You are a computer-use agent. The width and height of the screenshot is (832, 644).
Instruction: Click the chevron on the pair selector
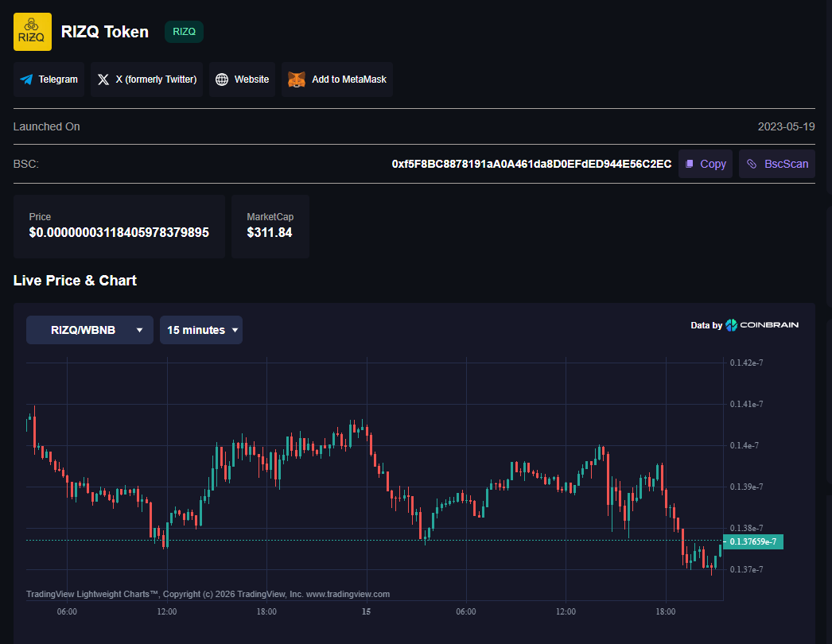(142, 329)
